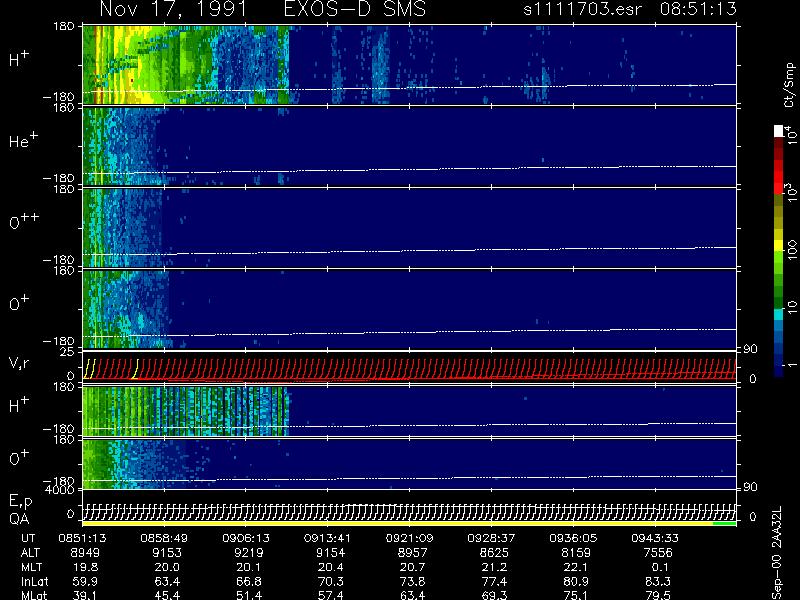
Task: Click the 'Ct/Smp' color scale unit label
Action: click(x=789, y=85)
